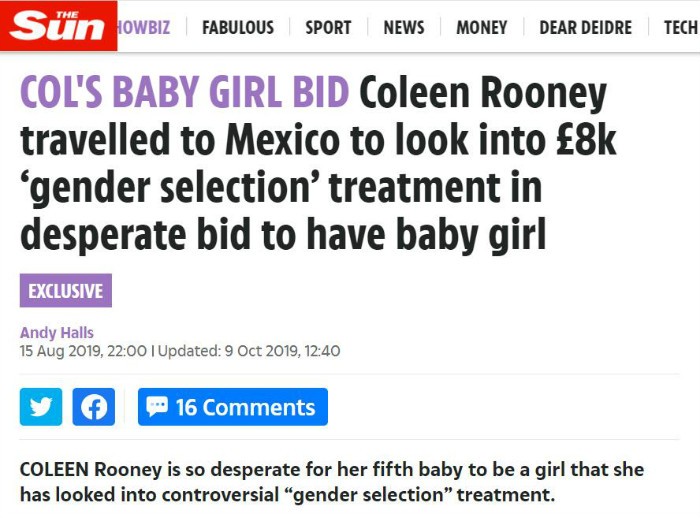Click The Sun logo to go home
This screenshot has height=518, width=700.
tap(58, 26)
